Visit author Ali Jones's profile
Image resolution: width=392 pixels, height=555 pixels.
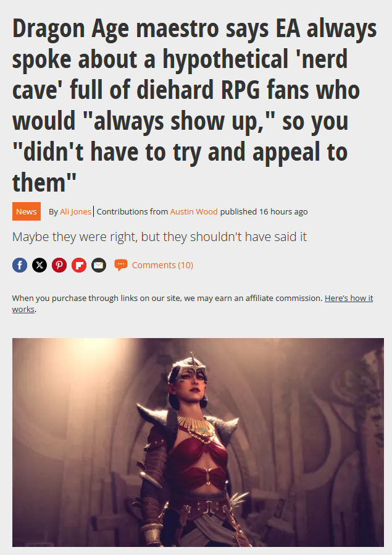[76, 211]
